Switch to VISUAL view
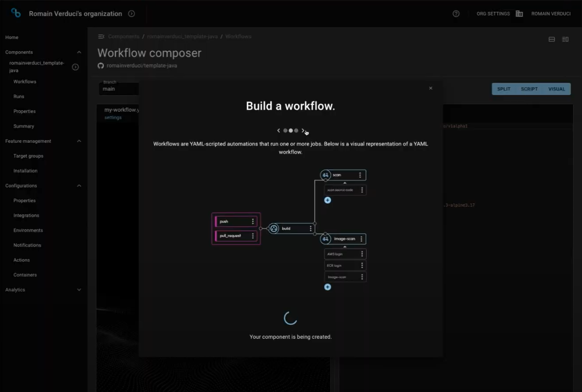The height and width of the screenshot is (392, 582). click(x=557, y=89)
